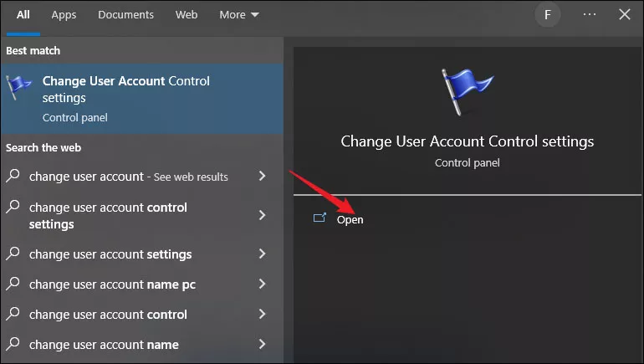The height and width of the screenshot is (364, 644).
Task: Select 'change user account control' suggestion
Action: [108, 315]
